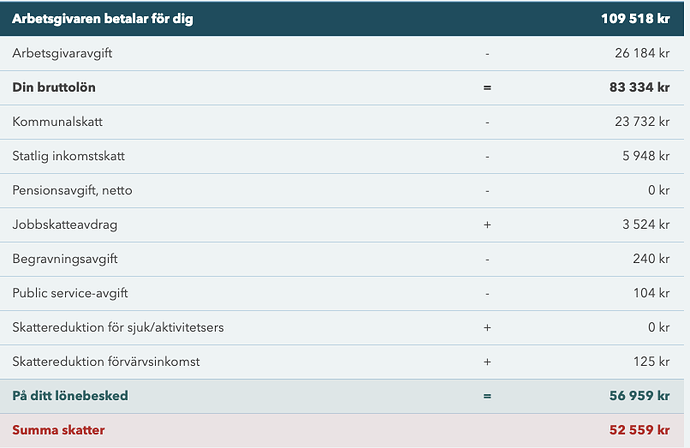Click the red 'Summa skatter' label

click(58, 430)
